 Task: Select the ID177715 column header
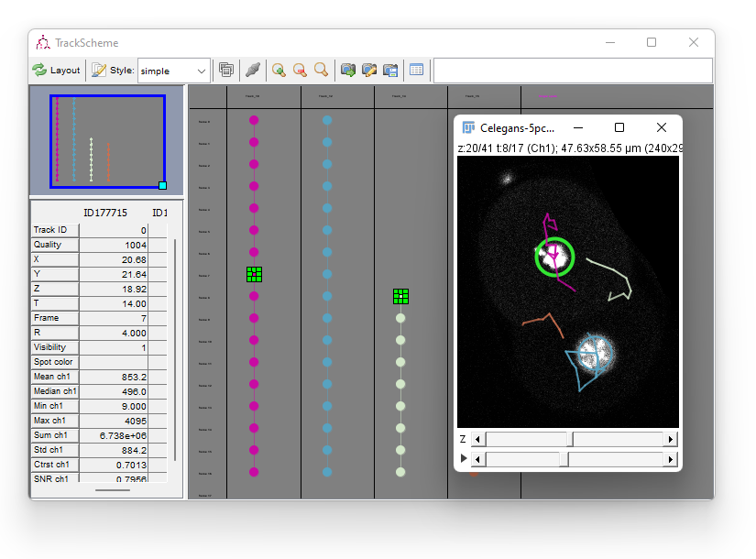click(105, 213)
